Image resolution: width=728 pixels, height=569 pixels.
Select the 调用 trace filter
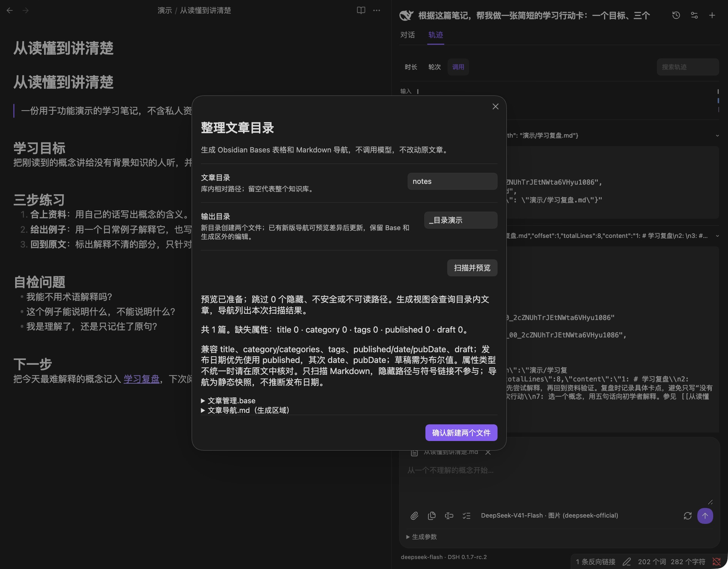tap(458, 67)
